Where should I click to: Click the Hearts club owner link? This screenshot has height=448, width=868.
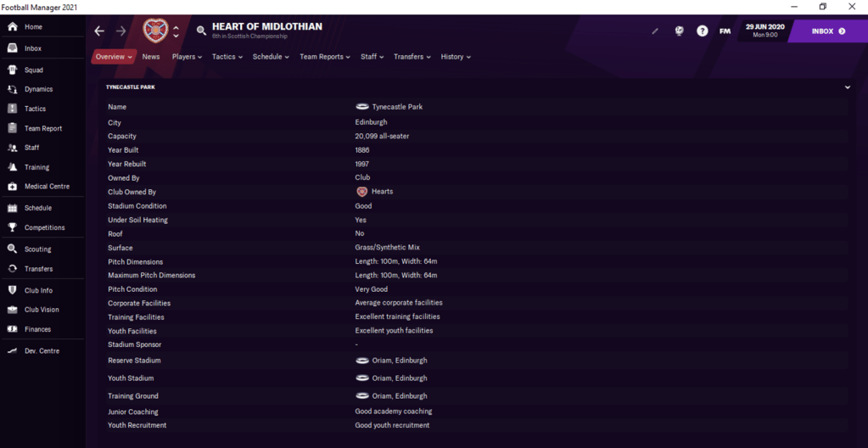[382, 192]
